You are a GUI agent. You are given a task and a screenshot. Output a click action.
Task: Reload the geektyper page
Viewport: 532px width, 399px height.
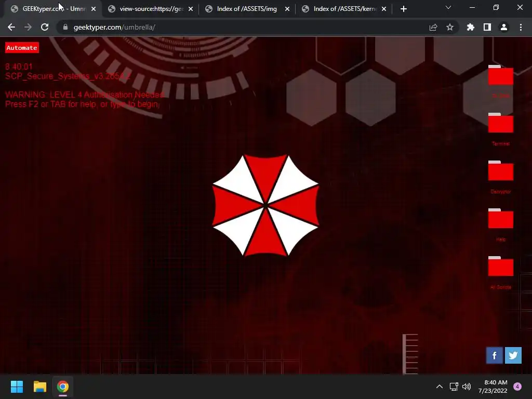[45, 27]
